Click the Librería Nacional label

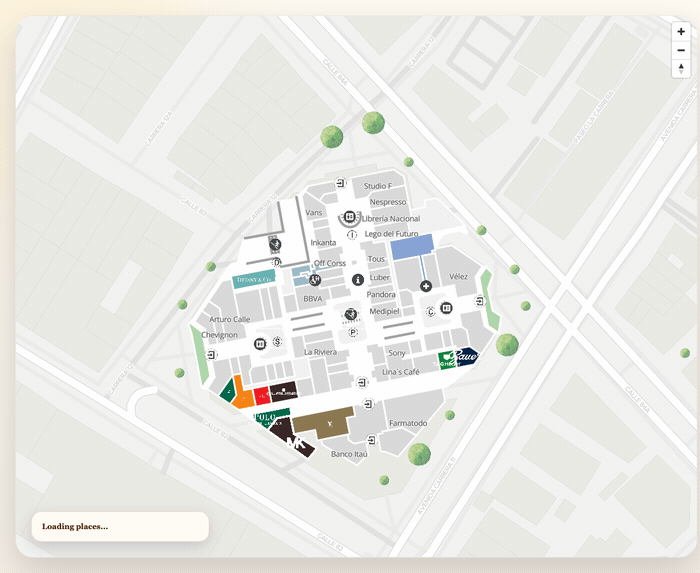391,219
